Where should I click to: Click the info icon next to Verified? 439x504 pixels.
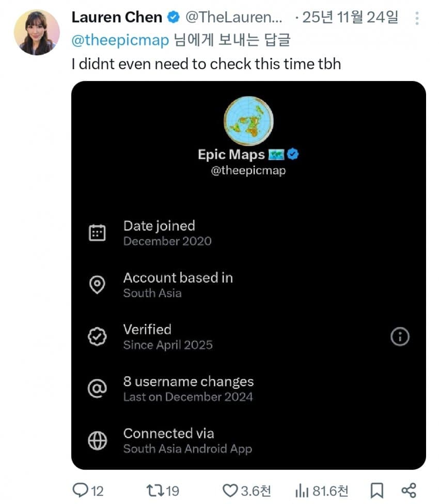click(x=400, y=337)
